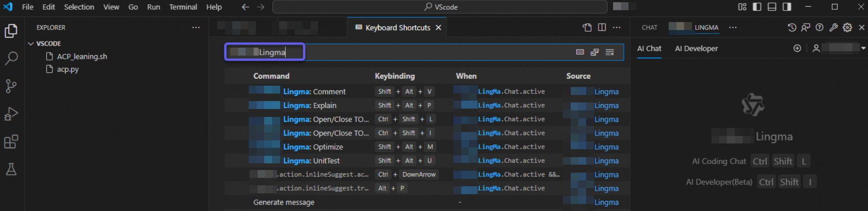Open the Edit menu
Viewport: 868px width, 211px height.
tap(49, 7)
